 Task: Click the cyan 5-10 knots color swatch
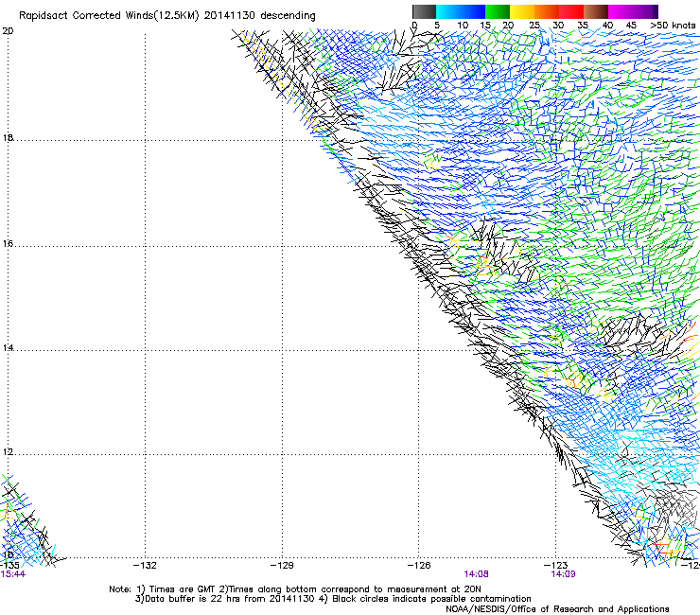pyautogui.click(x=447, y=11)
